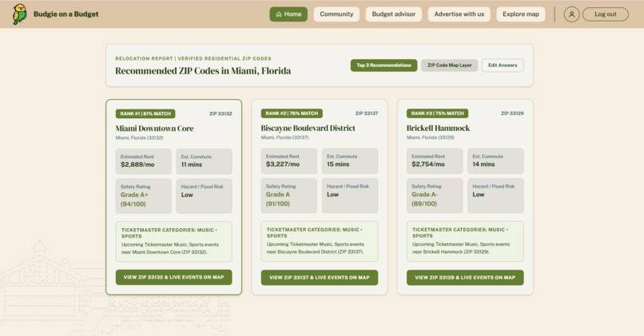Click Low flood risk in Brickell Hammock card
This screenshot has height=336, width=644.
478,195
